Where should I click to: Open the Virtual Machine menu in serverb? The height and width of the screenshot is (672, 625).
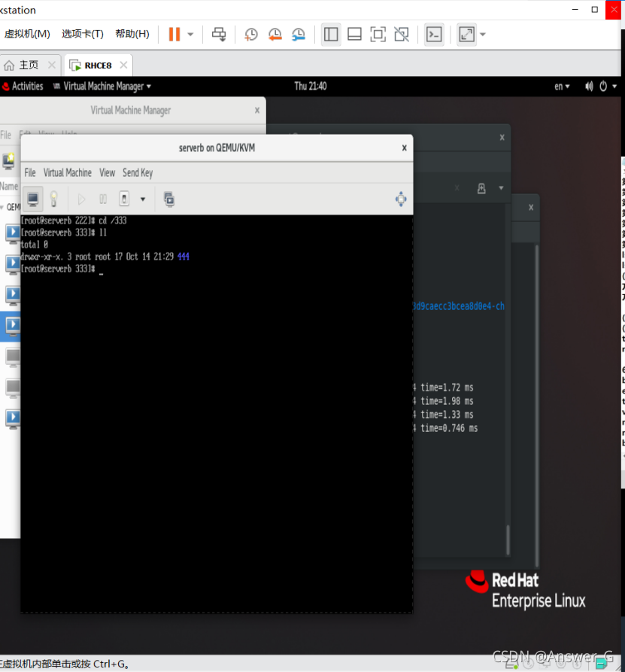coord(67,173)
